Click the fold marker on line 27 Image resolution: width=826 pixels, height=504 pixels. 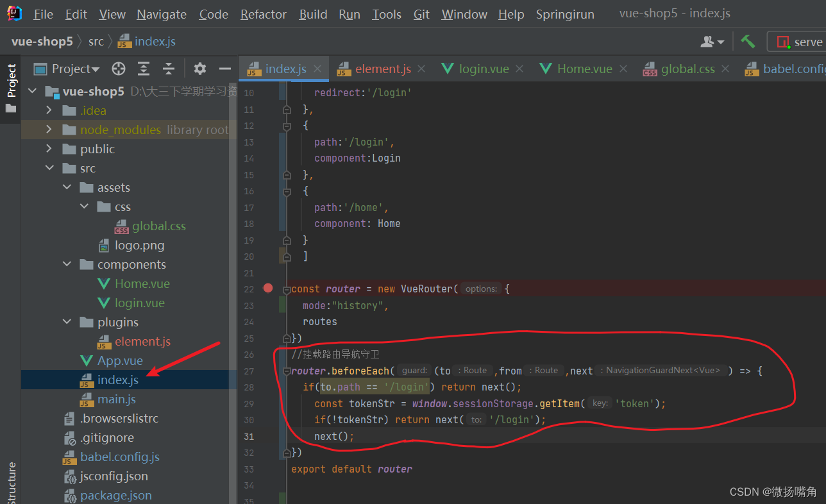click(x=286, y=371)
